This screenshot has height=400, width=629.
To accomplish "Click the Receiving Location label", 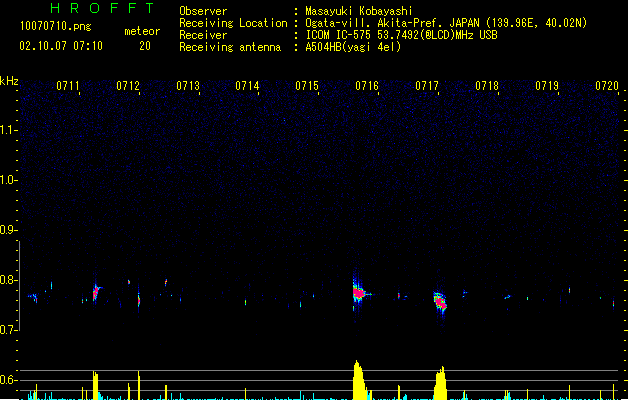I will 233,23.
